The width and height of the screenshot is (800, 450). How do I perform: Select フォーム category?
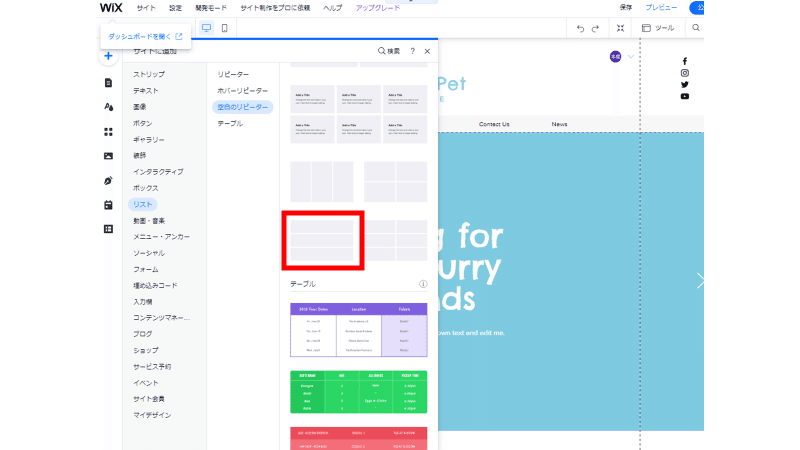tap(146, 269)
